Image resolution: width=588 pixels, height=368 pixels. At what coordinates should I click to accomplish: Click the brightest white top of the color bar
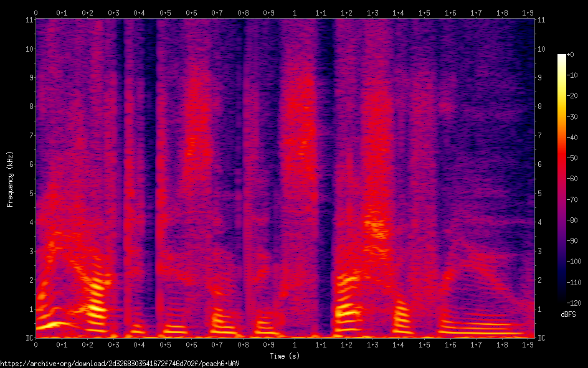(562, 57)
